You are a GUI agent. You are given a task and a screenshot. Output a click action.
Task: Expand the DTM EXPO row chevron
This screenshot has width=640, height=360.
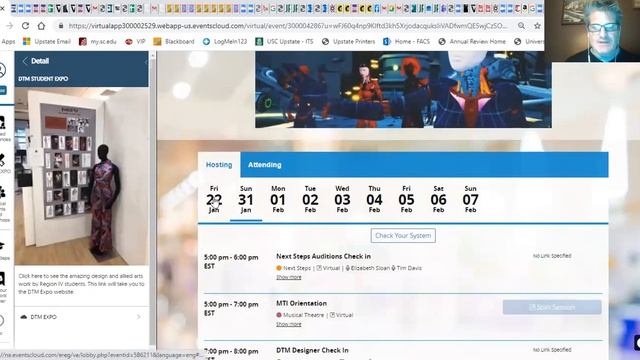pos(139,317)
